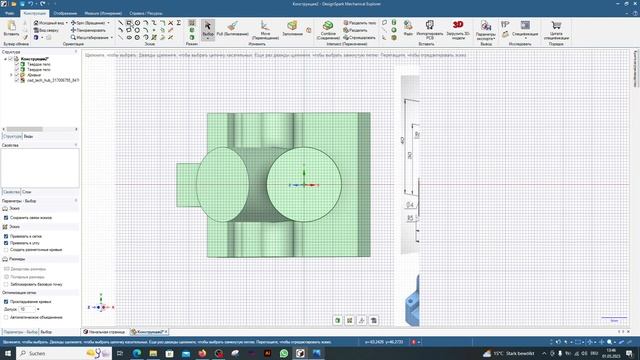The image size is (640, 360).
Task: Click the Файл insert icon
Action: [x=408, y=29]
